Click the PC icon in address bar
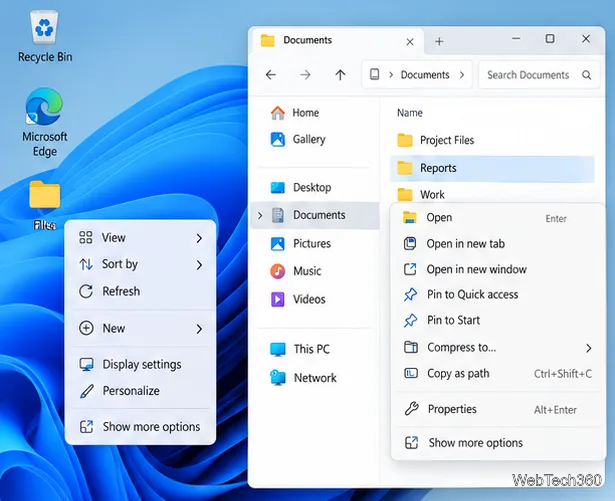Viewport: 615px width, 501px height. click(375, 74)
